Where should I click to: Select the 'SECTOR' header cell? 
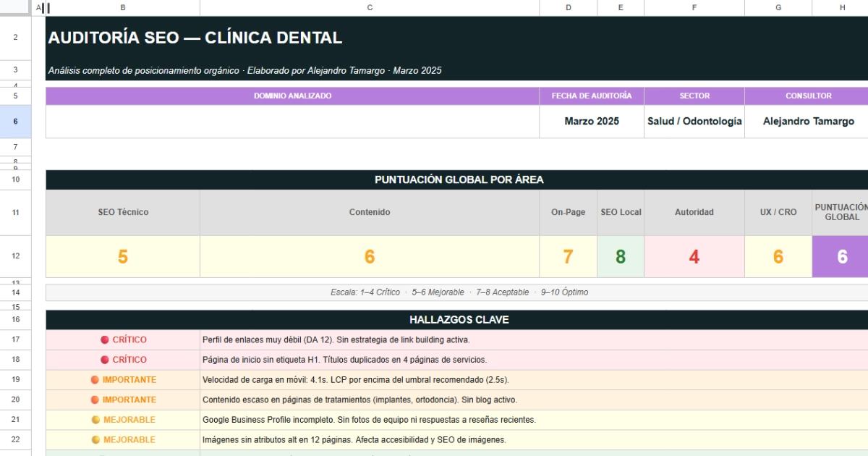694,96
